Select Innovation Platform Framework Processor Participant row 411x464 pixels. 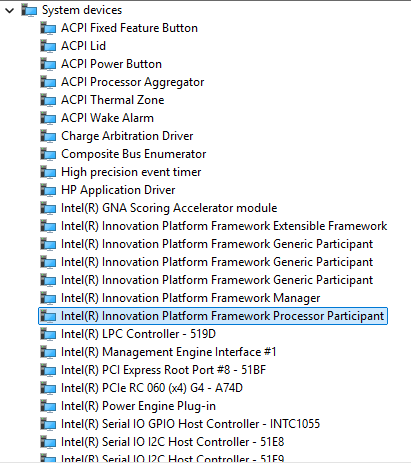(x=213, y=316)
